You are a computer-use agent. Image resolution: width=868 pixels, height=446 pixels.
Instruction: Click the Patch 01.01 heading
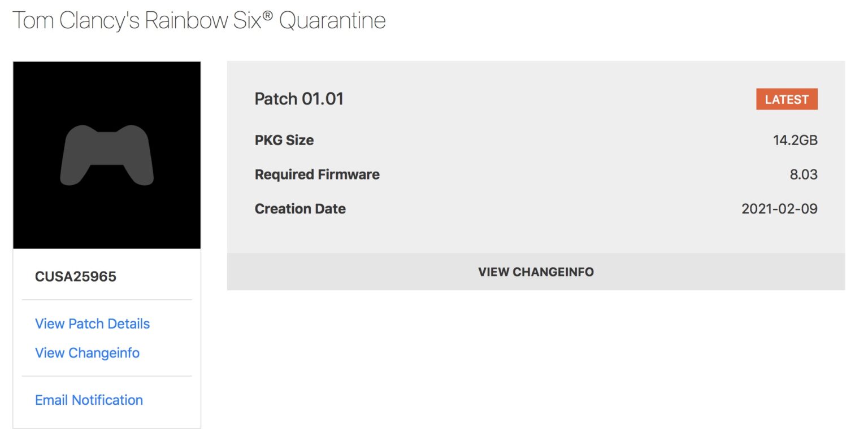point(299,99)
